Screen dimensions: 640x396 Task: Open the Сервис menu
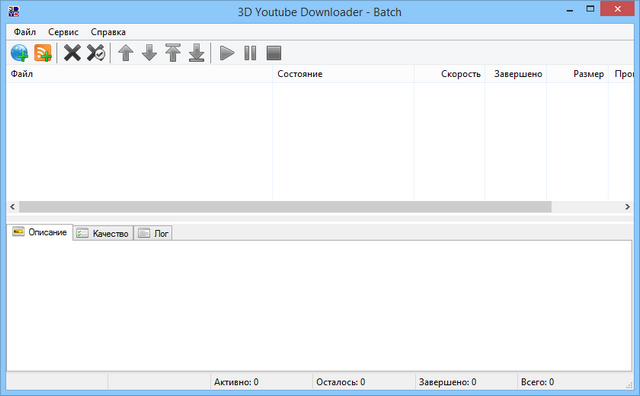[63, 32]
